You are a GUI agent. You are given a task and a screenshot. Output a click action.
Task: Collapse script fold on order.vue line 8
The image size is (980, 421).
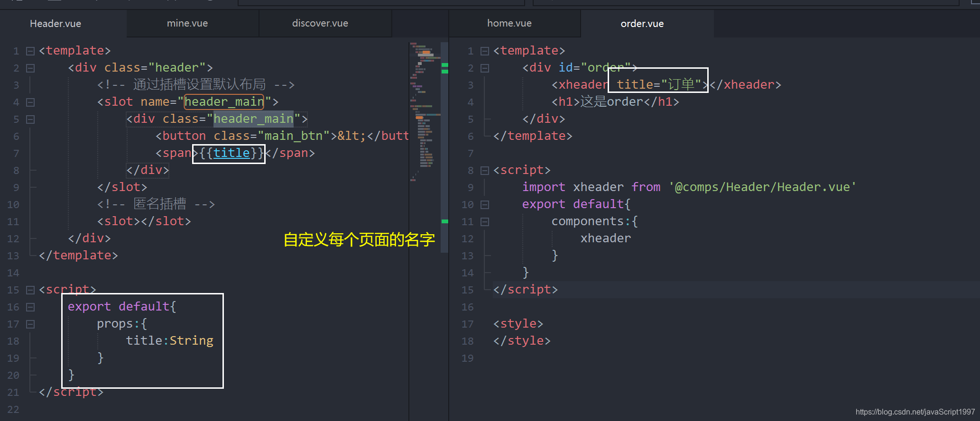[x=485, y=170]
